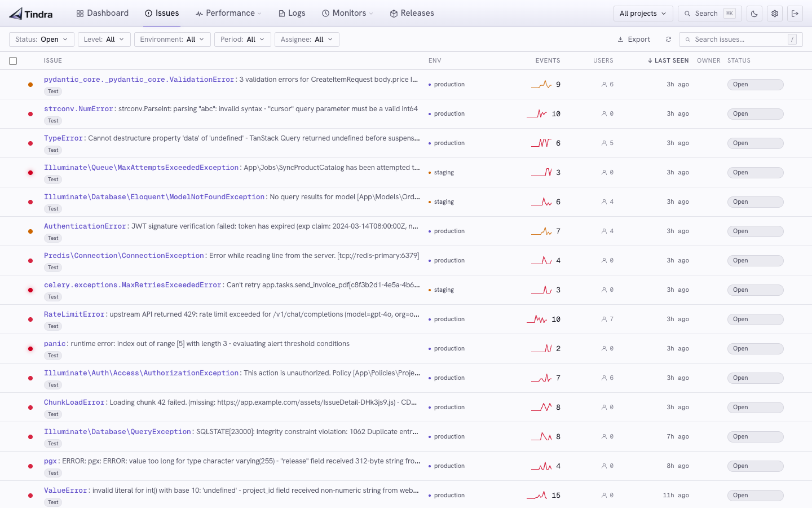812x508 pixels.
Task: Click the refresh issues icon
Action: [668, 40]
